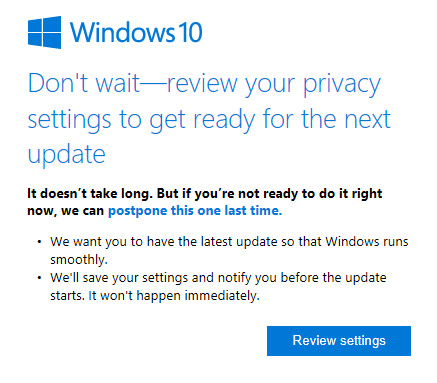The width and height of the screenshot is (437, 383).
Task: Click the 'Don't wait' heading text
Action: pyautogui.click(x=84, y=83)
